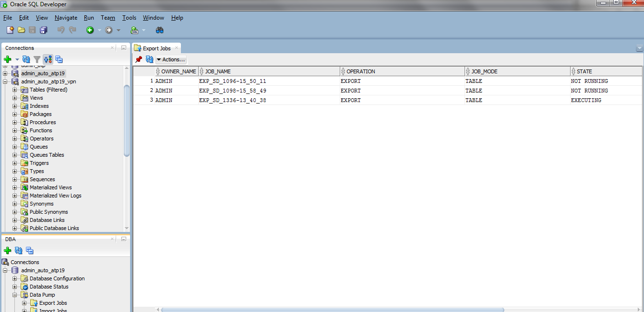Click the Connections tree vertical scrollbar

tap(127, 120)
